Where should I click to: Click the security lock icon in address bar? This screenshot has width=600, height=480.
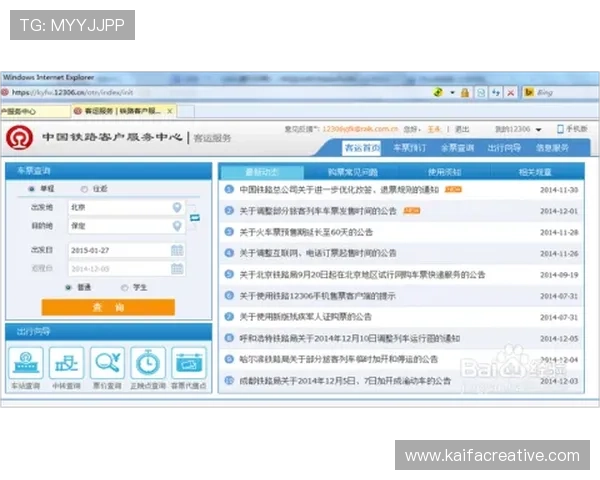(x=465, y=92)
